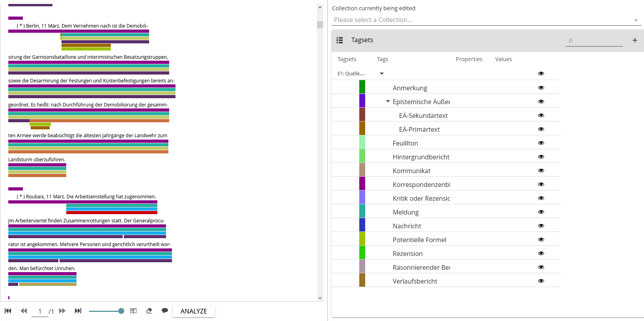
Task: Go to the next page
Action: click(x=62, y=311)
